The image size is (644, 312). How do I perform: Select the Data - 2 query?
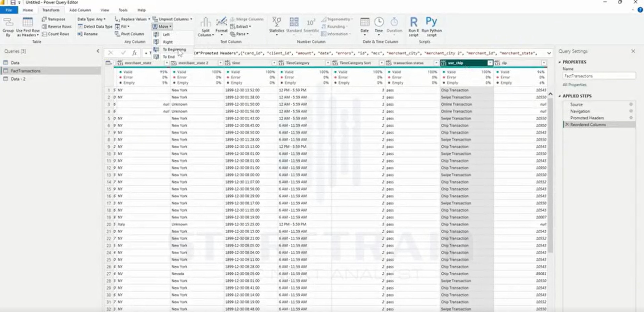click(x=18, y=79)
